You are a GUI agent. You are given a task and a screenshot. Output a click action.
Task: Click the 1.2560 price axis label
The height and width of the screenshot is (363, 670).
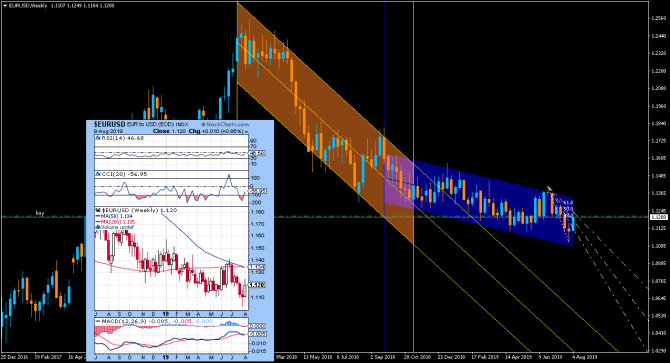coord(658,18)
